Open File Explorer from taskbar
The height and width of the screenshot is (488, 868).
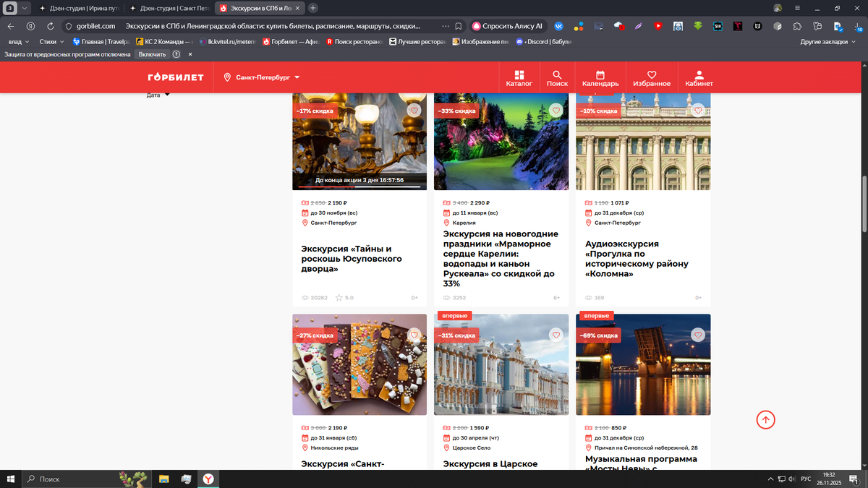tap(164, 479)
